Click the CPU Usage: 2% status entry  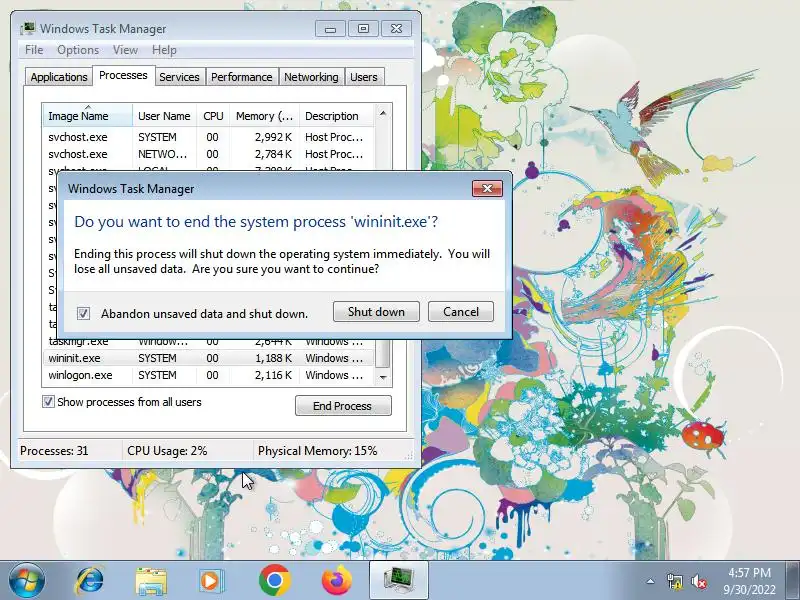[167, 451]
